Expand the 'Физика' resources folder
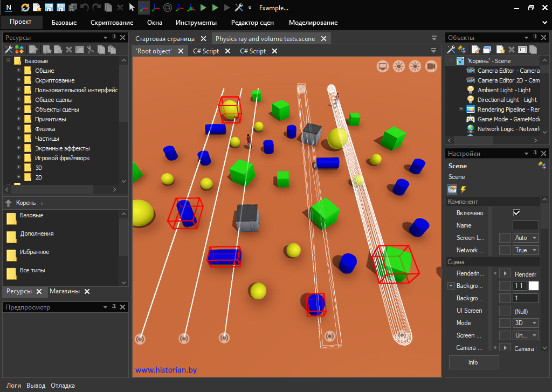552x392 pixels. click(19, 129)
